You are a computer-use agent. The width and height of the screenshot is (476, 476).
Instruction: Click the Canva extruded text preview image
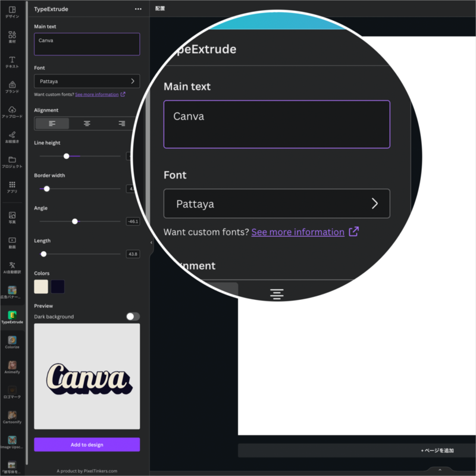pyautogui.click(x=87, y=377)
